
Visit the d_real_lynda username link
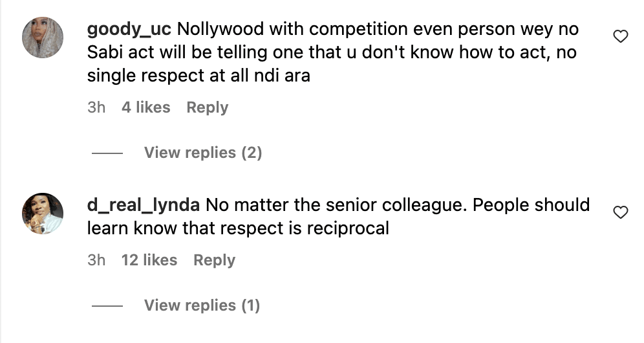(144, 205)
